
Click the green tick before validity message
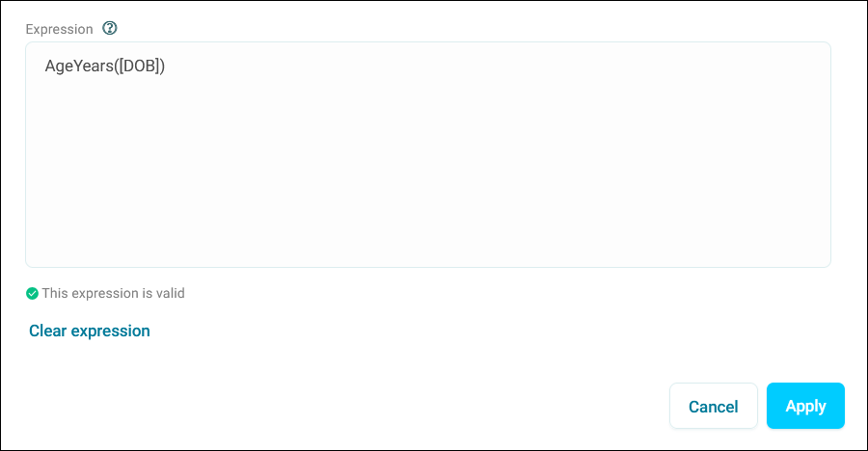point(32,293)
